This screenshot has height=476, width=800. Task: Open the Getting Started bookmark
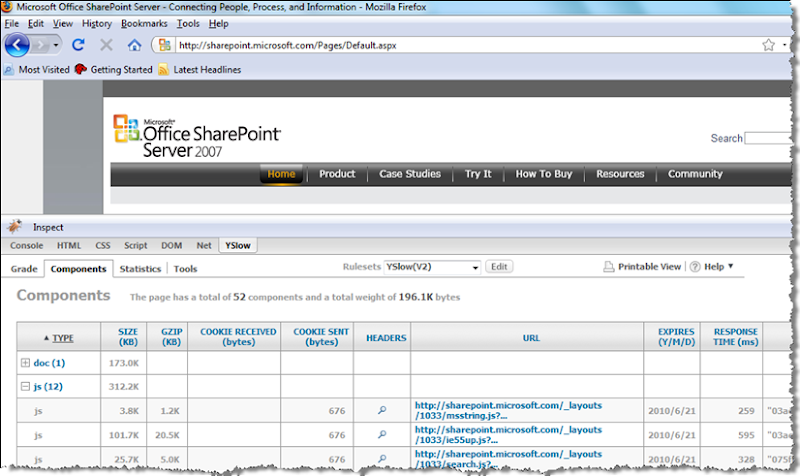pyautogui.click(x=113, y=69)
